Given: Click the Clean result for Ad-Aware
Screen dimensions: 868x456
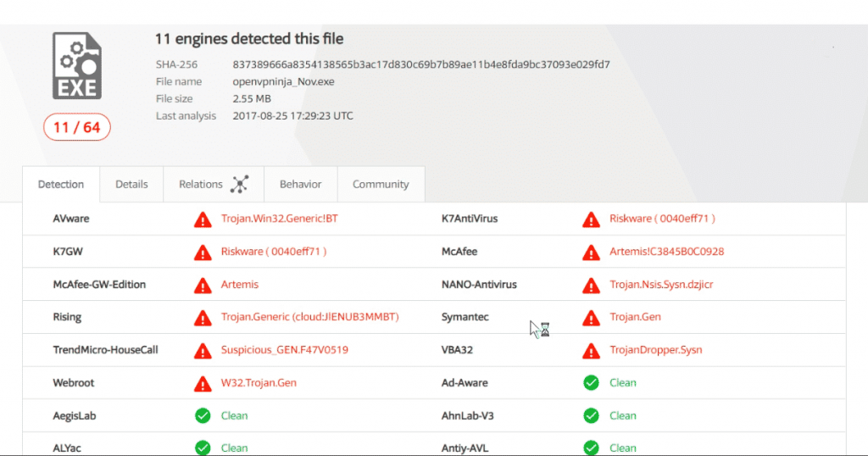Looking at the screenshot, I should pyautogui.click(x=623, y=382).
